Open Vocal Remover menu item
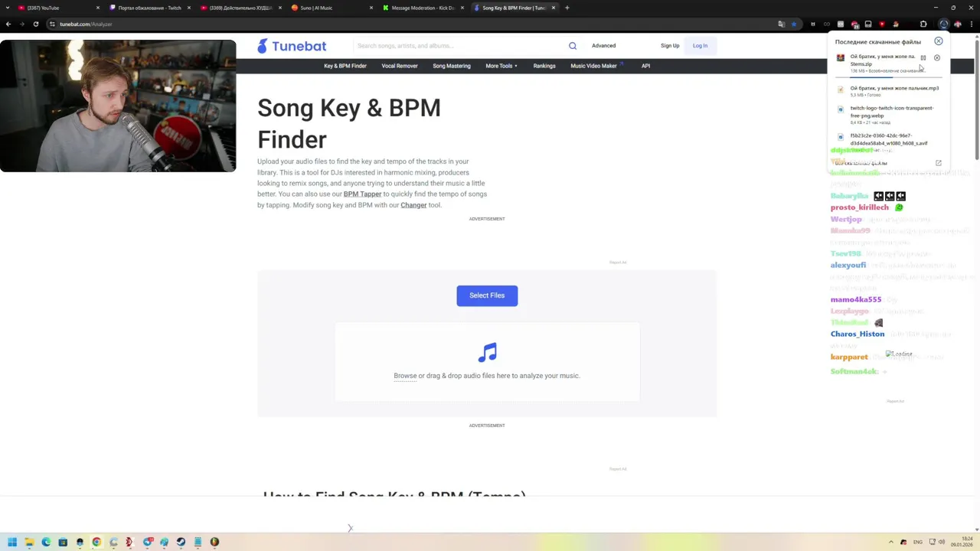Viewport: 980px width, 551px height. coord(400,66)
